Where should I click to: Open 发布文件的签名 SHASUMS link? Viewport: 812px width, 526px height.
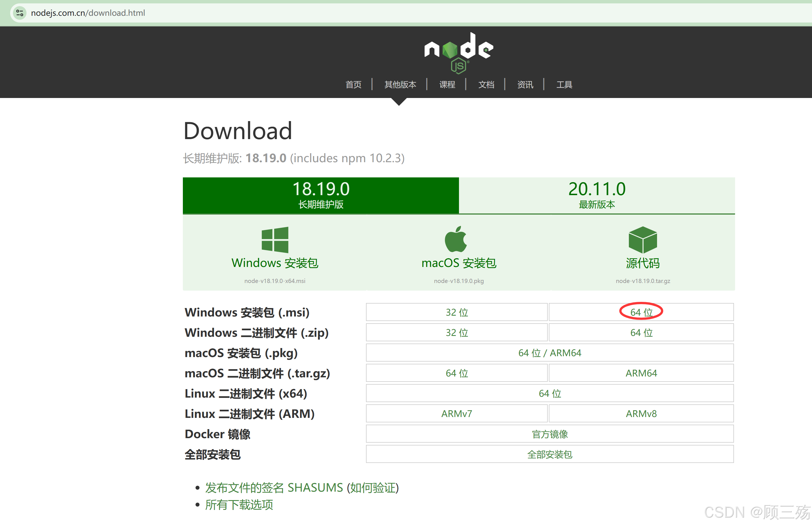[274, 487]
